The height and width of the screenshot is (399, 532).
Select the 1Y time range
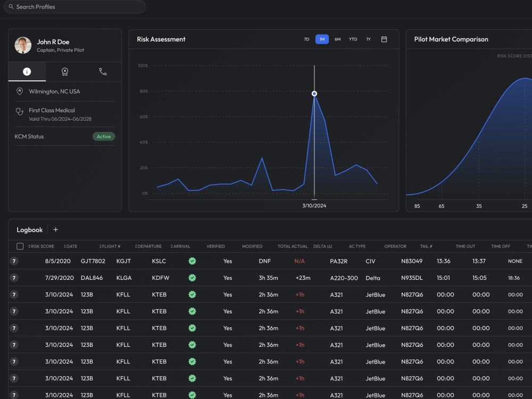click(369, 39)
